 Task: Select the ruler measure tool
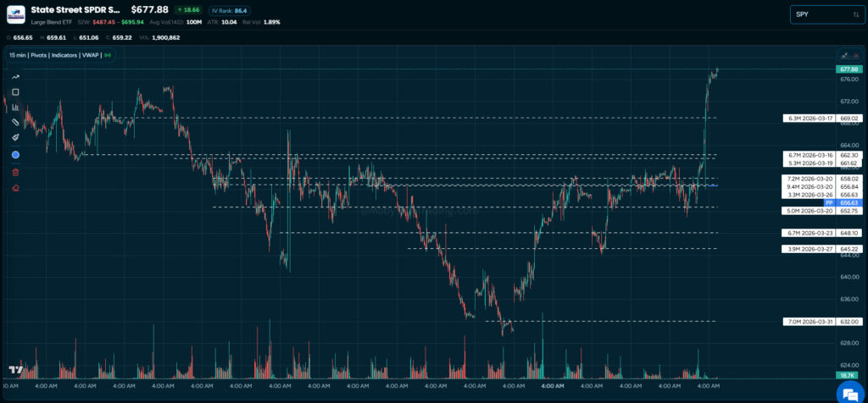[x=15, y=122]
